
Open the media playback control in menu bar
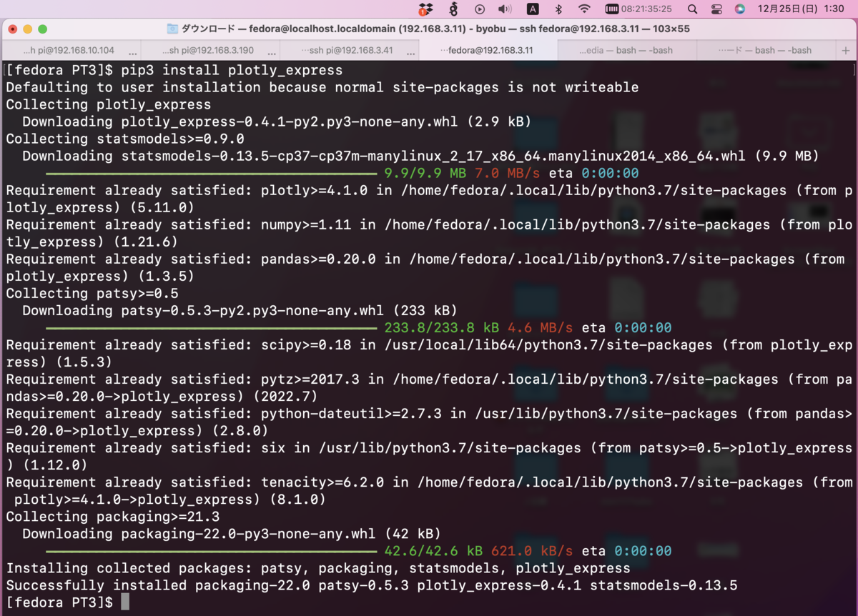click(478, 9)
